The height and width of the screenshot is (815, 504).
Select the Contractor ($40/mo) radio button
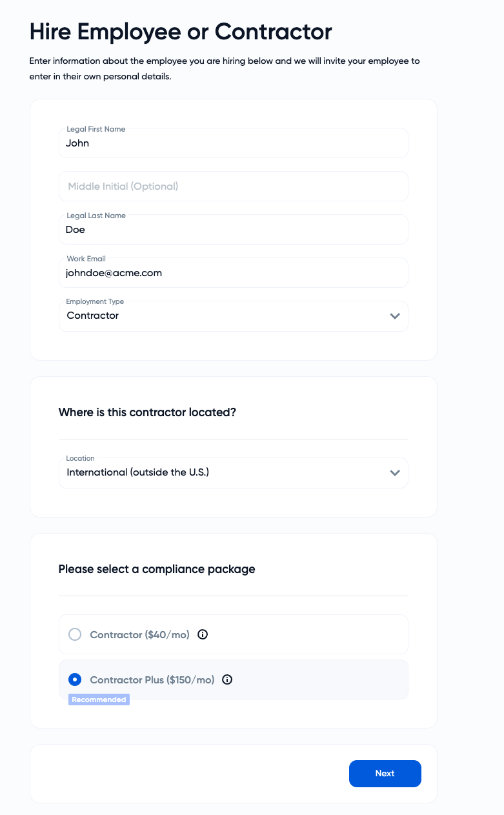(75, 634)
